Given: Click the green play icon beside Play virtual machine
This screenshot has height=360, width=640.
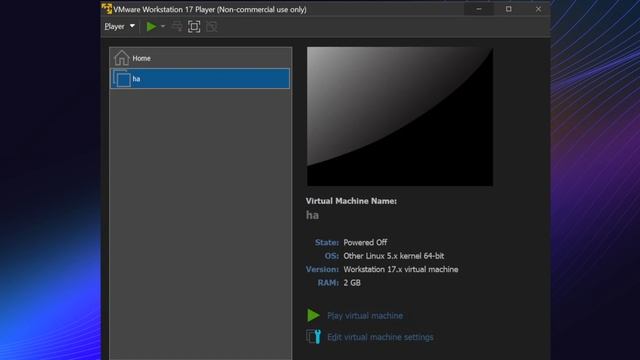Looking at the screenshot, I should click(x=313, y=315).
